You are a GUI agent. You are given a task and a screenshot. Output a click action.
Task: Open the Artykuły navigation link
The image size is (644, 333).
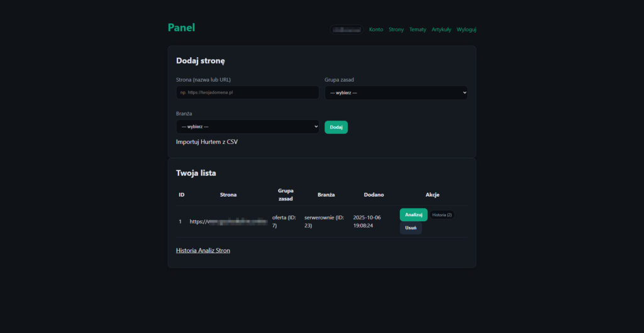[441, 30]
